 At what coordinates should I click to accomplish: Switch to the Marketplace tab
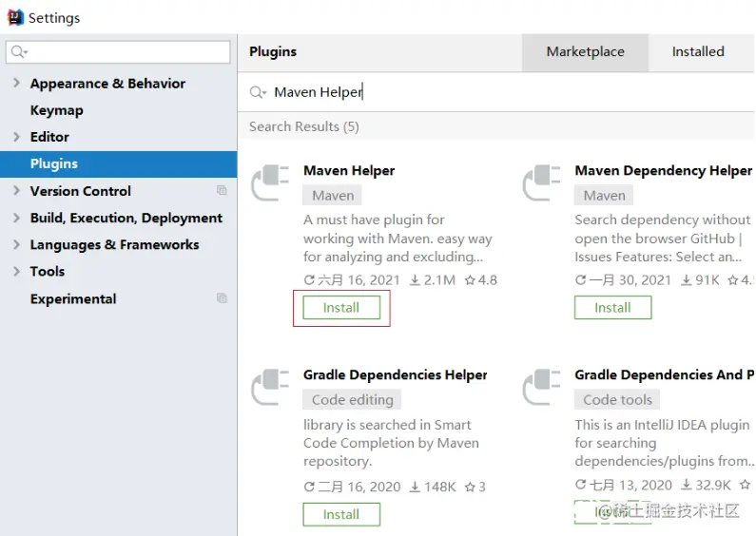(x=586, y=52)
